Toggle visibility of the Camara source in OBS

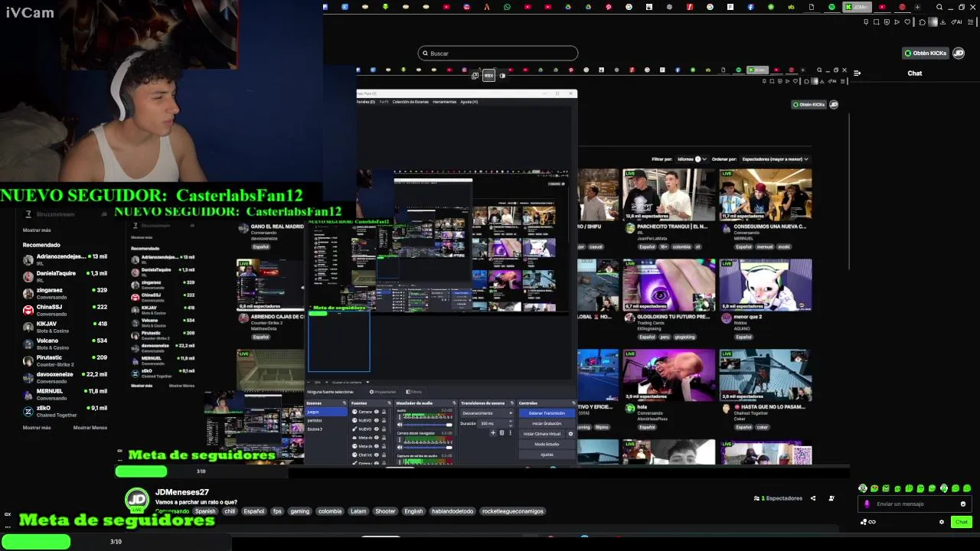pyautogui.click(x=377, y=412)
